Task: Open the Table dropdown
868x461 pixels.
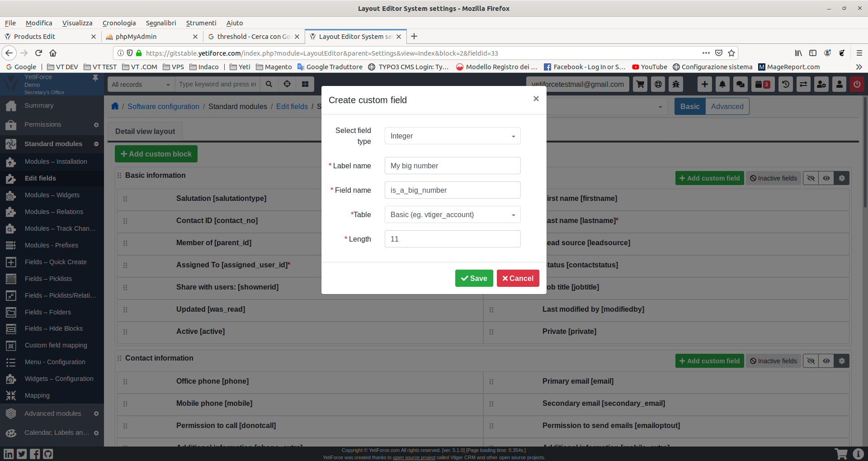Action: tap(453, 214)
